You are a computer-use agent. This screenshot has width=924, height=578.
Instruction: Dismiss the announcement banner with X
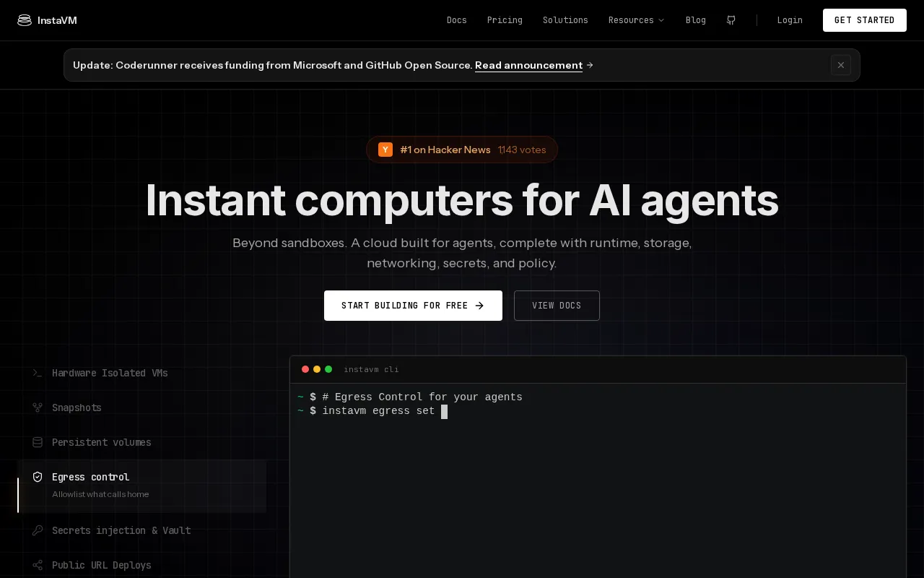pyautogui.click(x=841, y=65)
